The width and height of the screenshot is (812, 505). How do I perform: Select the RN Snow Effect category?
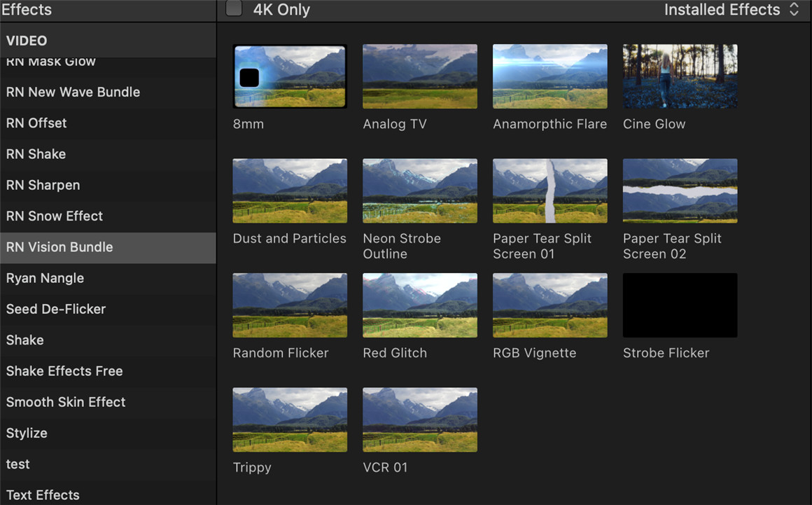coord(54,216)
